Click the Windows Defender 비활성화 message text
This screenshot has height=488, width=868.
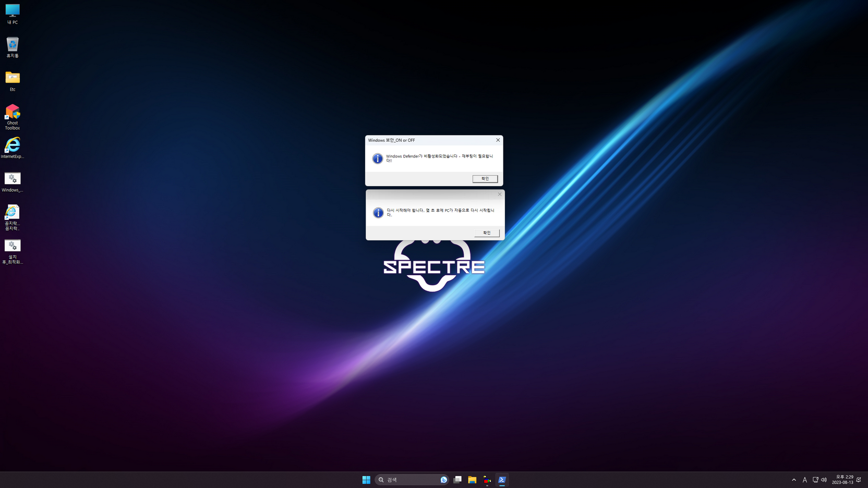coord(439,158)
